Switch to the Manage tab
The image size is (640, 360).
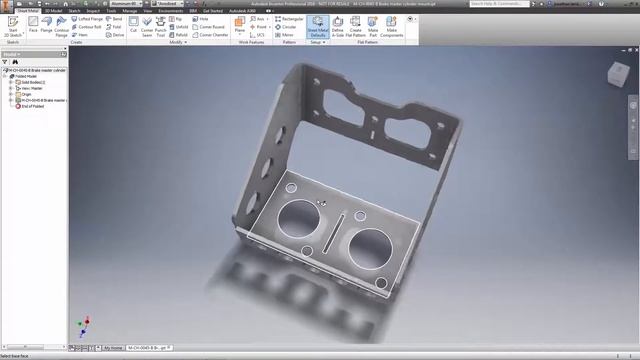(x=130, y=11)
